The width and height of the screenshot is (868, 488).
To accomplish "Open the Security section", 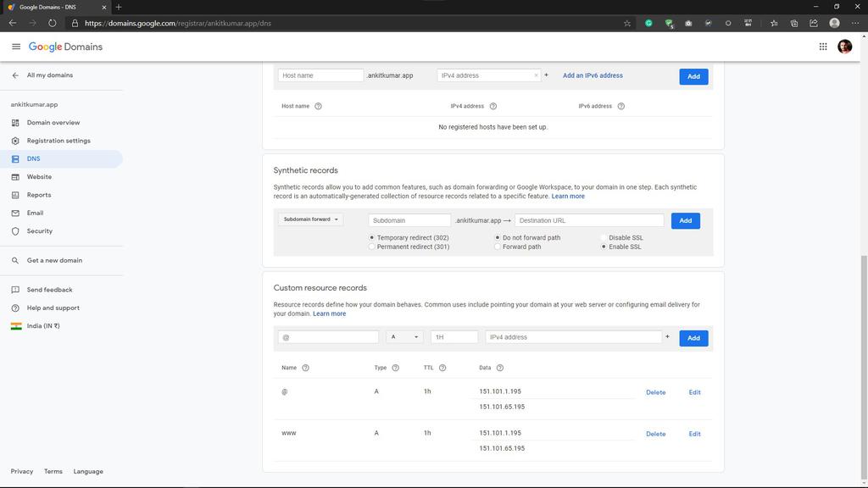I will 40,231.
